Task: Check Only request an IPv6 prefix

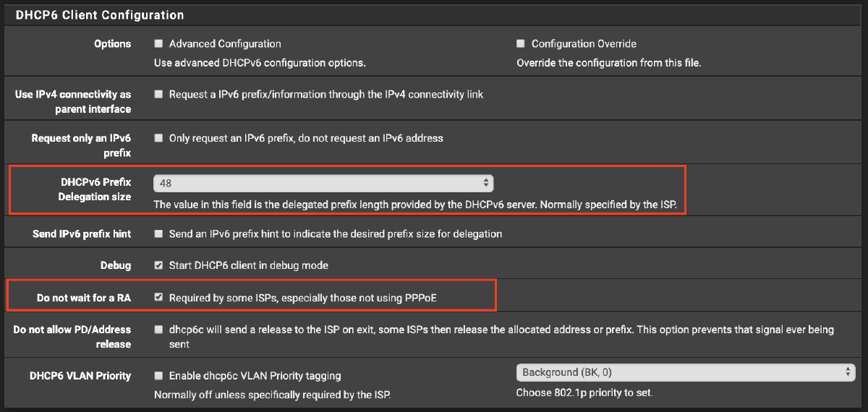Action: (158, 138)
